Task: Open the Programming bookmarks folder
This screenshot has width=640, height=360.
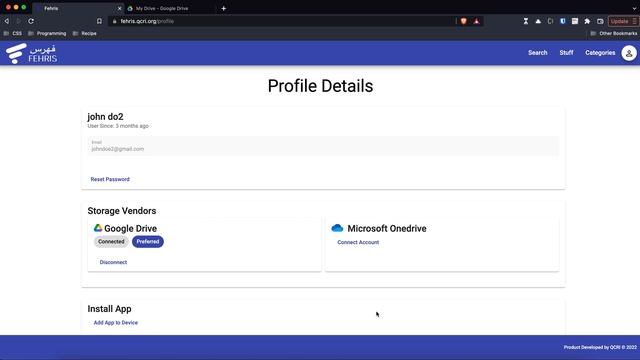Action: pyautogui.click(x=47, y=33)
